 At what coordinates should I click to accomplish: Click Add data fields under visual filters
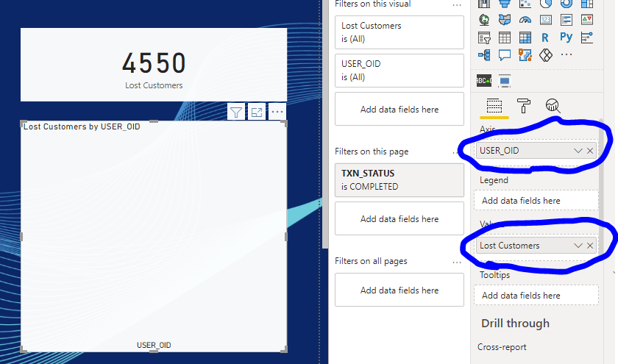[399, 109]
